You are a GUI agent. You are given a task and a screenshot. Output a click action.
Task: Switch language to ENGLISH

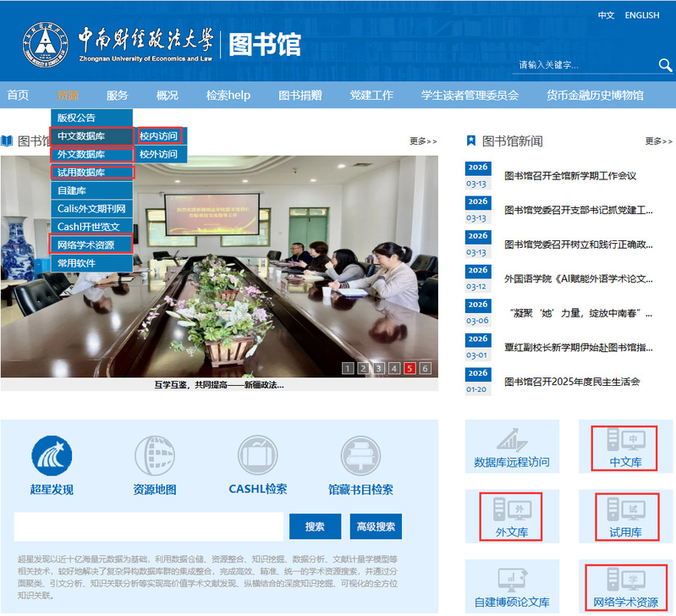tap(642, 15)
